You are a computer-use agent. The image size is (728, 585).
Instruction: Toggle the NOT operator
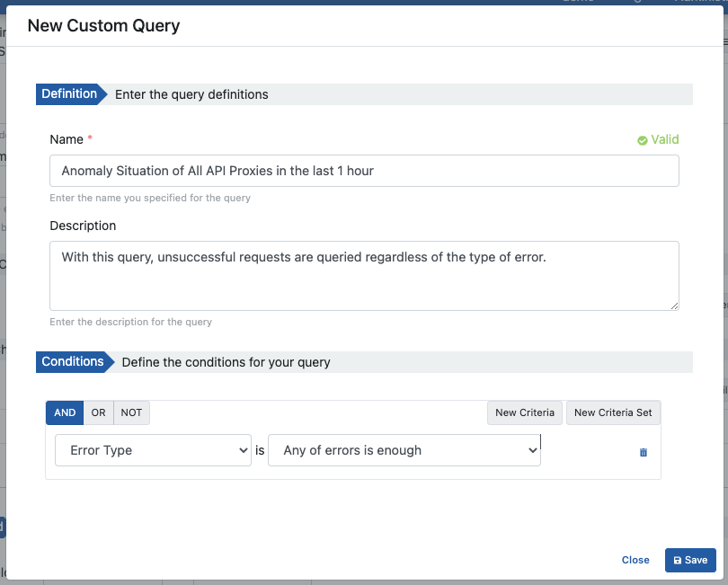click(x=131, y=412)
